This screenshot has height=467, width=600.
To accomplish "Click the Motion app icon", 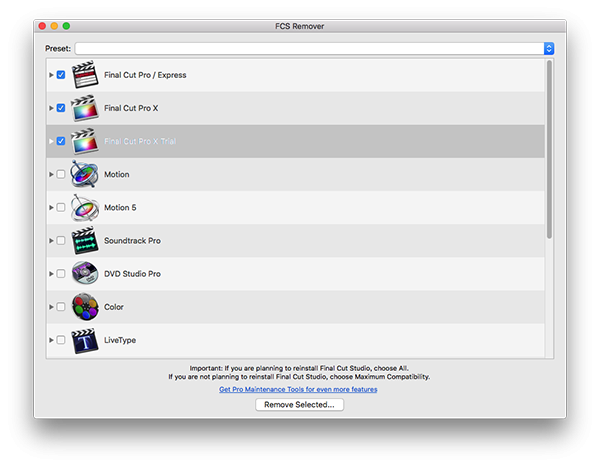I will (85, 174).
